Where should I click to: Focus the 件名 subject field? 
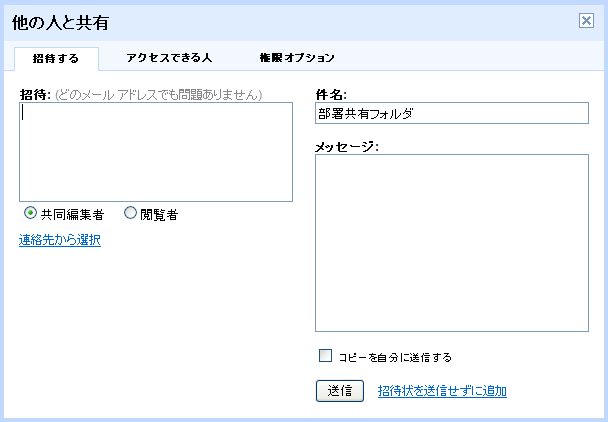pos(451,114)
